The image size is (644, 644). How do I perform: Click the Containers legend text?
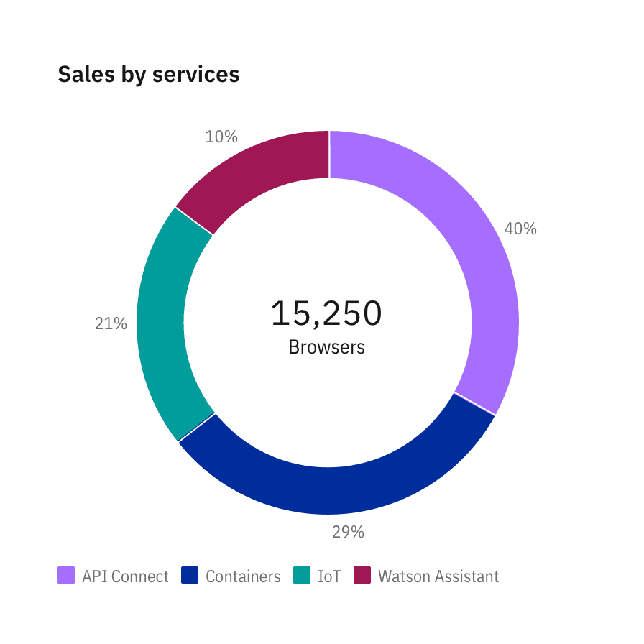[x=243, y=576]
